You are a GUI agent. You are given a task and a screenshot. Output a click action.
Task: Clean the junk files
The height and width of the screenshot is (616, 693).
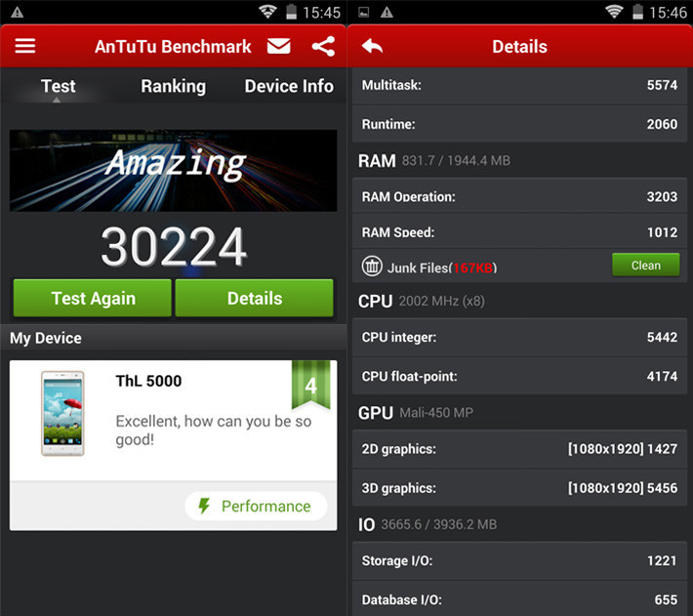click(645, 265)
